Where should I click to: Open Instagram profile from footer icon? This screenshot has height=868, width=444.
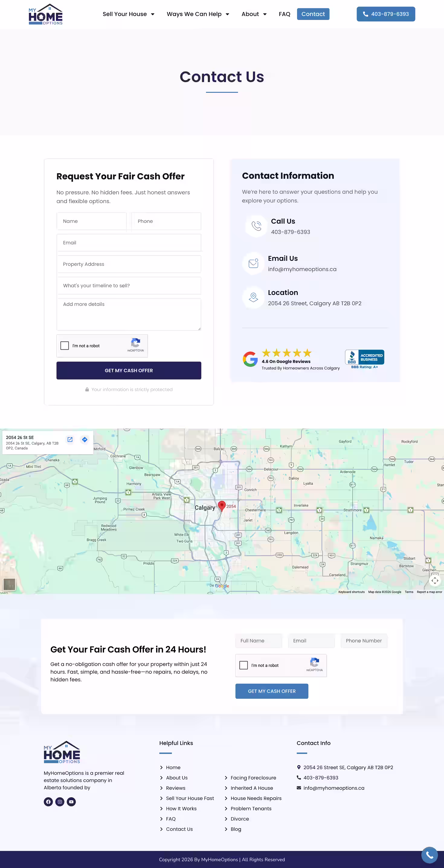[60, 802]
